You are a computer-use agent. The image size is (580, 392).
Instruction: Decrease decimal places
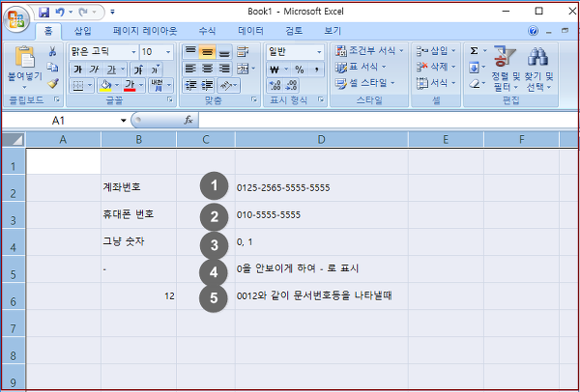292,86
